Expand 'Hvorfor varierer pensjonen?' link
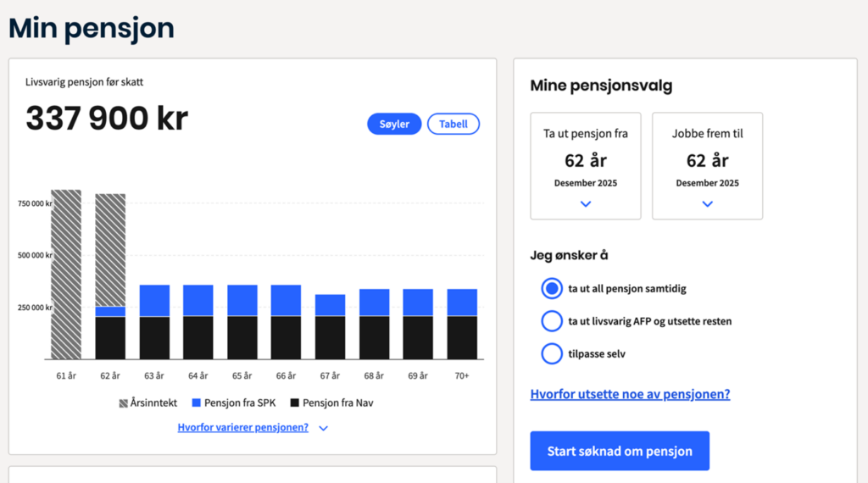The height and width of the screenshot is (483, 868). click(x=243, y=427)
